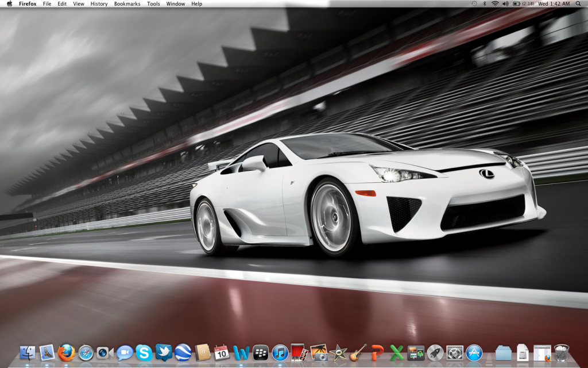Screen dimensions: 588x368
Task: Open Finder from the dock
Action: point(28,353)
